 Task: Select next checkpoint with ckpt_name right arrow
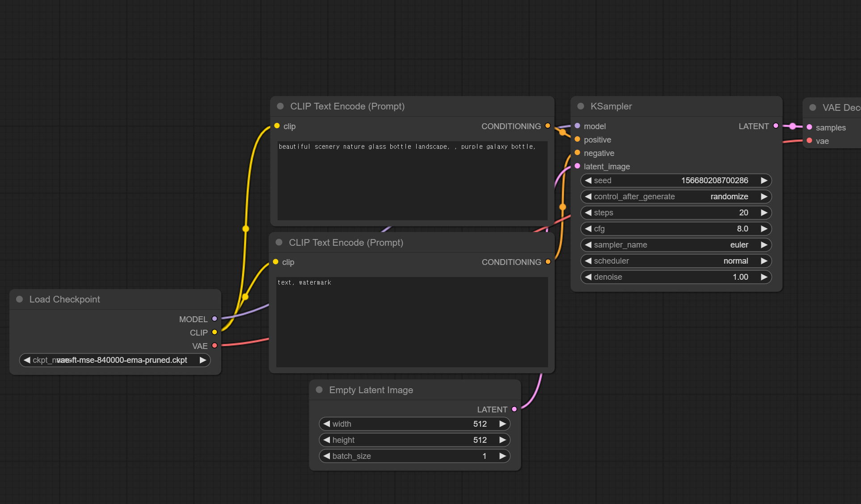[x=203, y=360]
